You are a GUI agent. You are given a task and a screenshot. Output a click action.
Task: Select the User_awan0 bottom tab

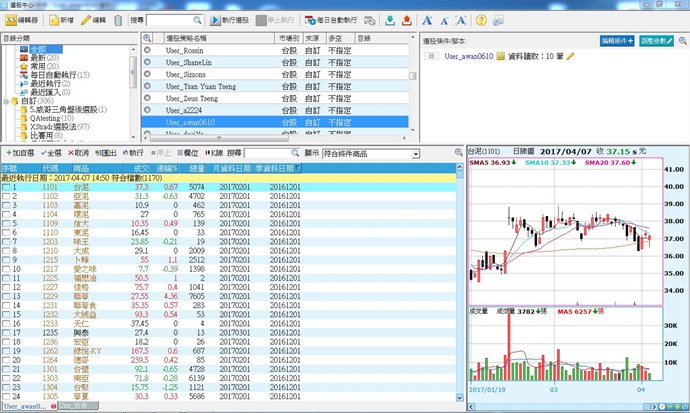click(x=27, y=407)
